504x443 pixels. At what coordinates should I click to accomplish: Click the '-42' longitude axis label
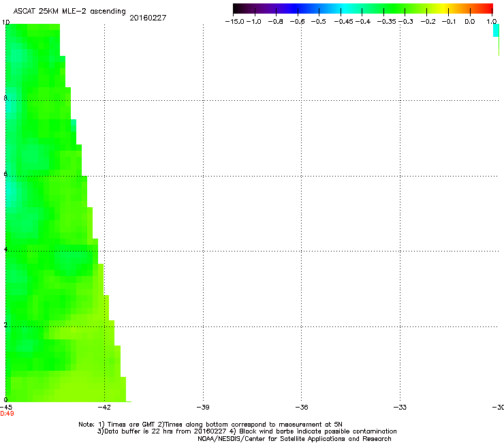[x=104, y=408]
